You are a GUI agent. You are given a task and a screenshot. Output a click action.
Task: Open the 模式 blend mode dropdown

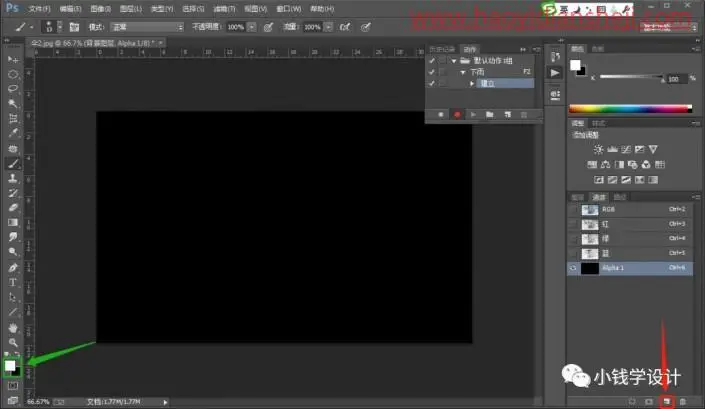[x=147, y=27]
